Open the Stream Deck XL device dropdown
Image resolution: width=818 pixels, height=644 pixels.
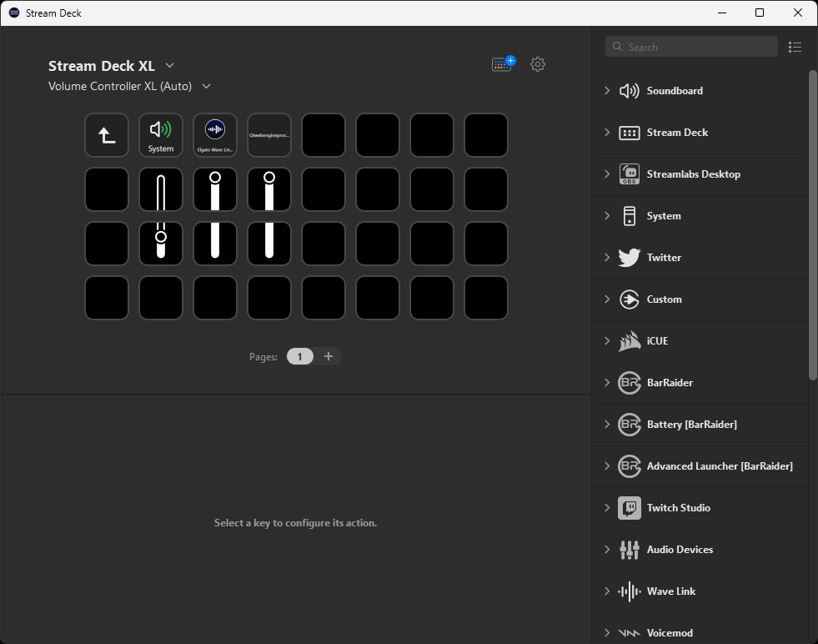click(x=169, y=65)
